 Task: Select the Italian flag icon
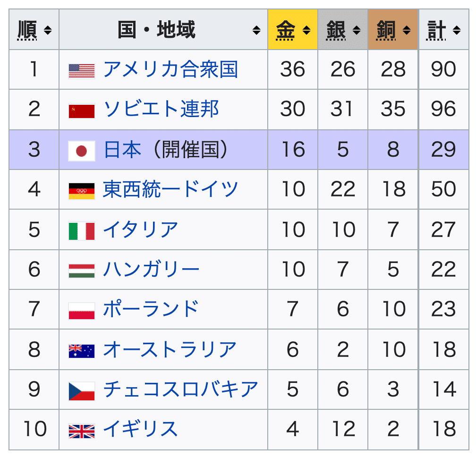pos(82,229)
